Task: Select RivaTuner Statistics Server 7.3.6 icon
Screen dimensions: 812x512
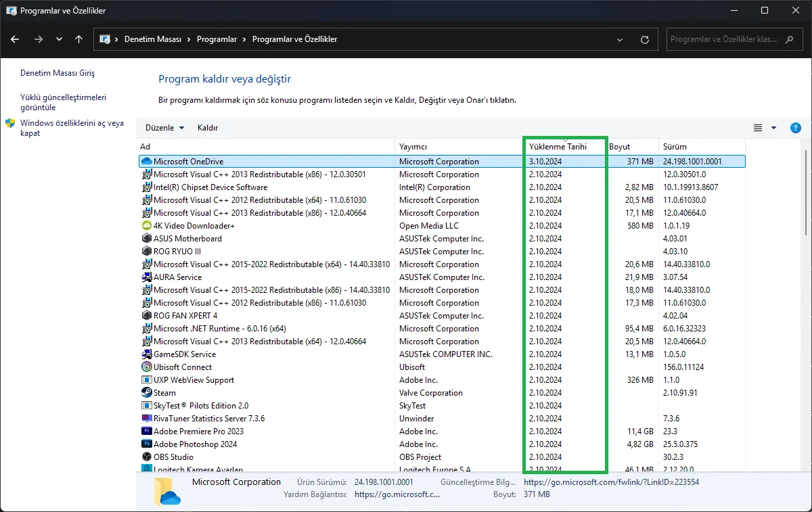Action: point(147,419)
